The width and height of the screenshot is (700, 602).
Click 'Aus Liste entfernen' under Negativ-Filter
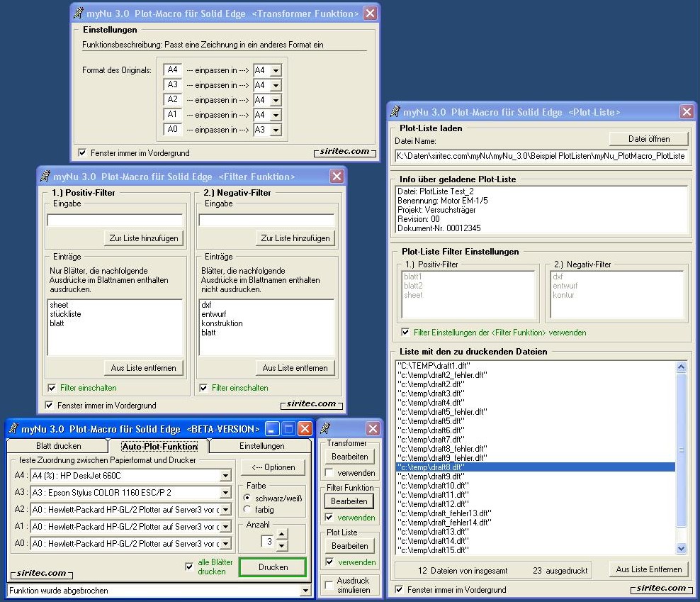tap(295, 368)
